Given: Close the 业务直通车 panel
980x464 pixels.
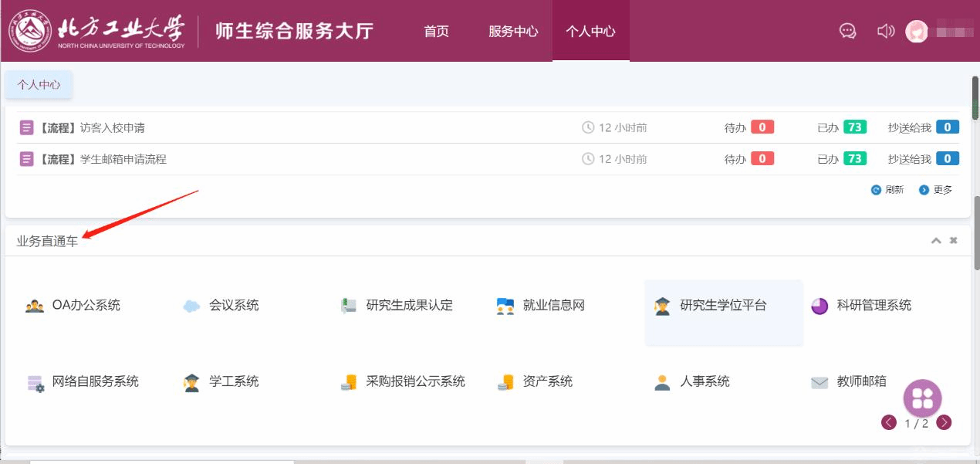Looking at the screenshot, I should (x=954, y=241).
